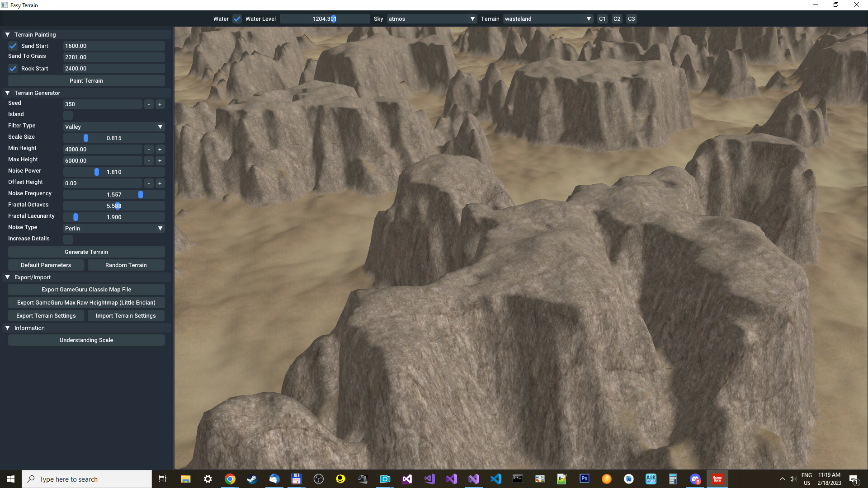Open GameGuru from the taskbar

coord(717,479)
